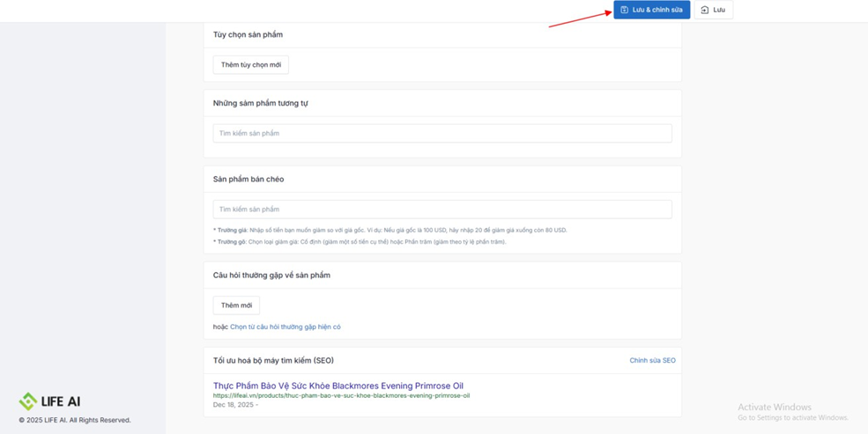Add a new option with 'Thêm tùy chọn mới'
868x434 pixels.
click(251, 65)
